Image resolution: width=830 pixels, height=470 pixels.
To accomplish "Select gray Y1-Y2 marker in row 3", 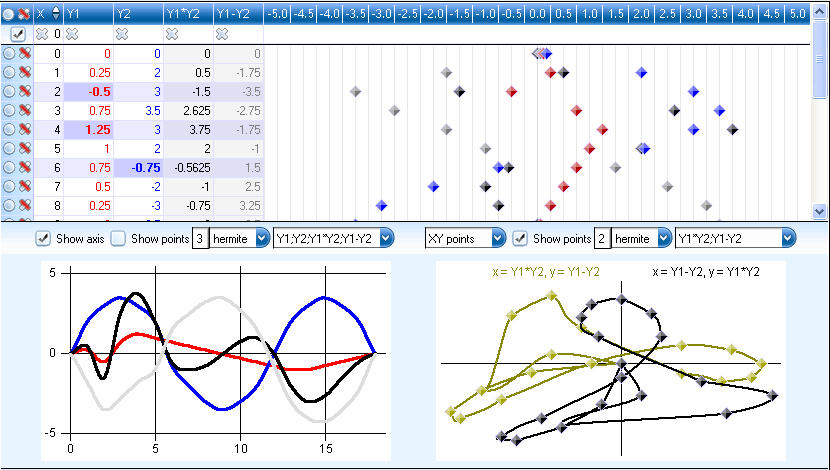I will (394, 111).
